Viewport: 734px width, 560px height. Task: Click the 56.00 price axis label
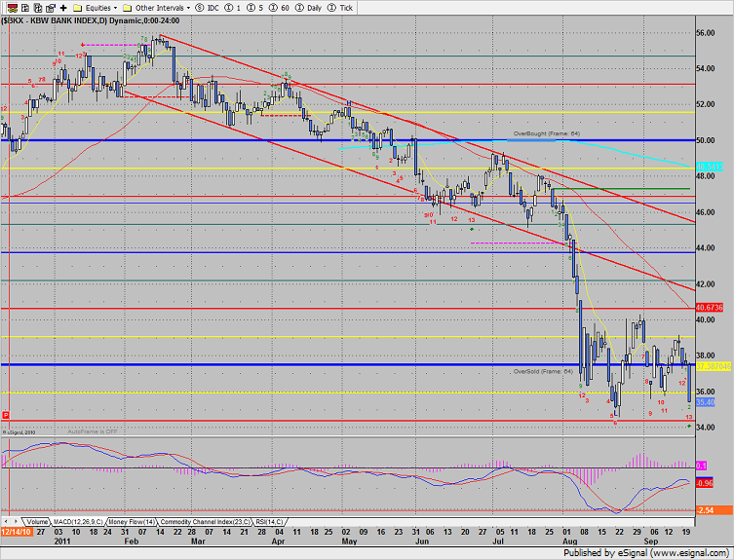[x=706, y=33]
